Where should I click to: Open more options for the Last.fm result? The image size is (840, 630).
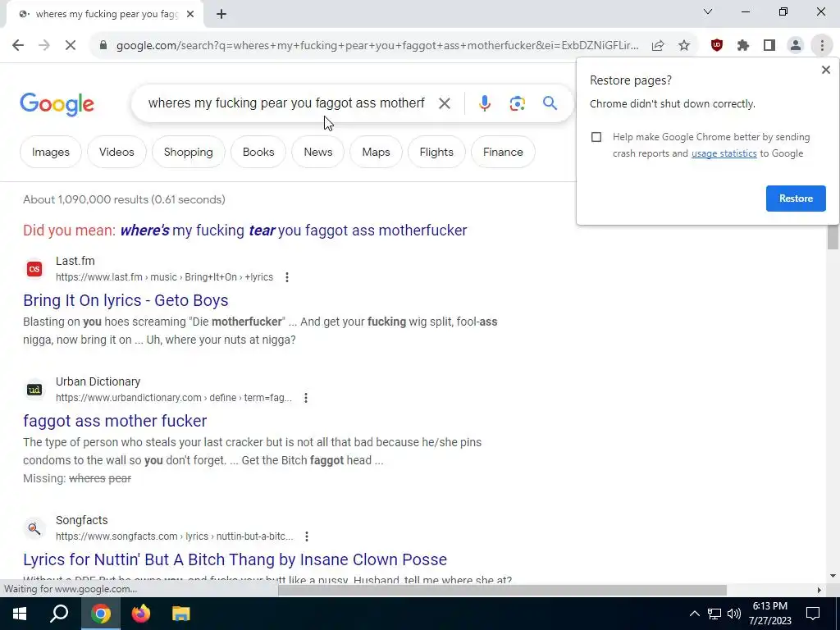pos(287,277)
